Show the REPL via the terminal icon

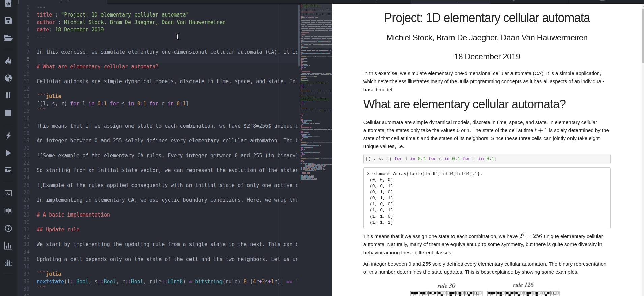8,193
